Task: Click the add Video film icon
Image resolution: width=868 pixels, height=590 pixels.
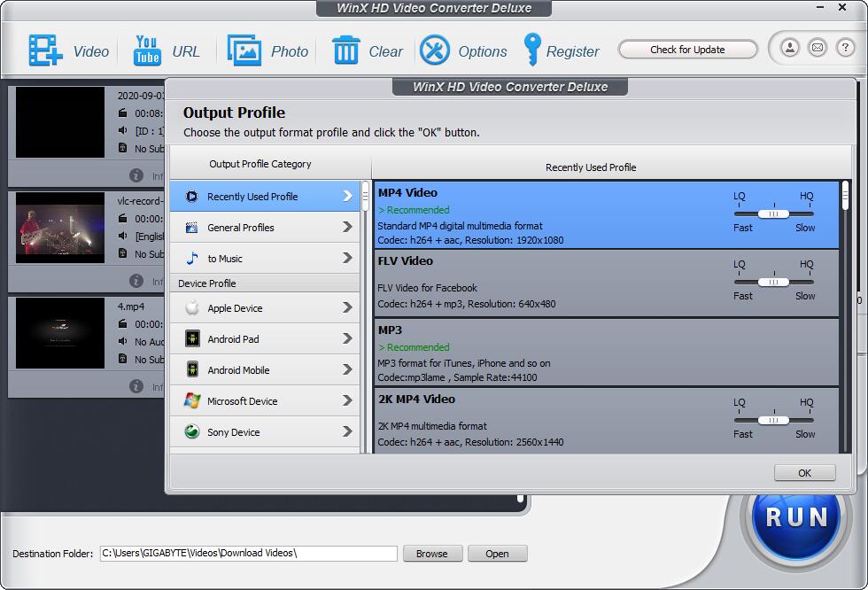Action: tap(45, 50)
